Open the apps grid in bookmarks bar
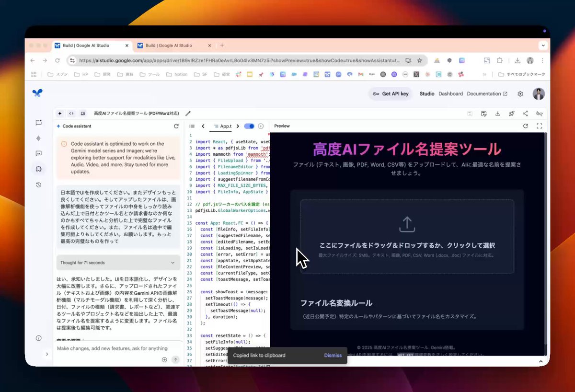 34,74
